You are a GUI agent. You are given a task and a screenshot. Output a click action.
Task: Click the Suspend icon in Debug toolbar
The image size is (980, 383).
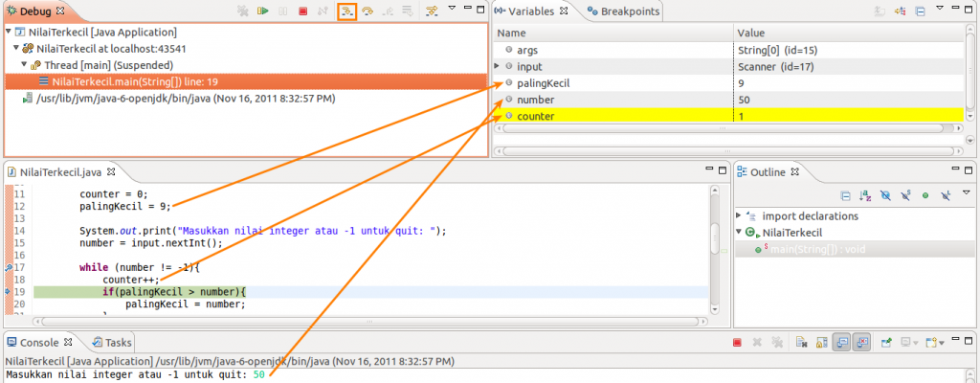click(283, 11)
